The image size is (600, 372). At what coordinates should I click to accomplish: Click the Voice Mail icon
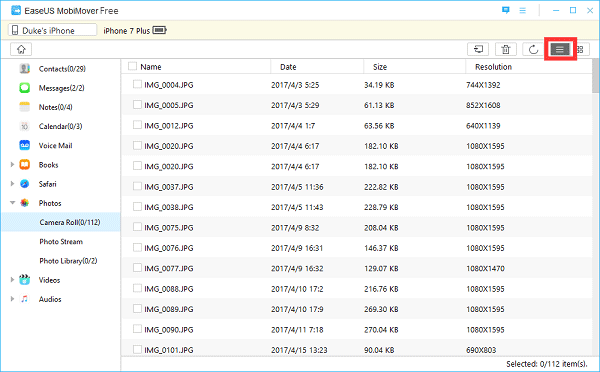[24, 145]
